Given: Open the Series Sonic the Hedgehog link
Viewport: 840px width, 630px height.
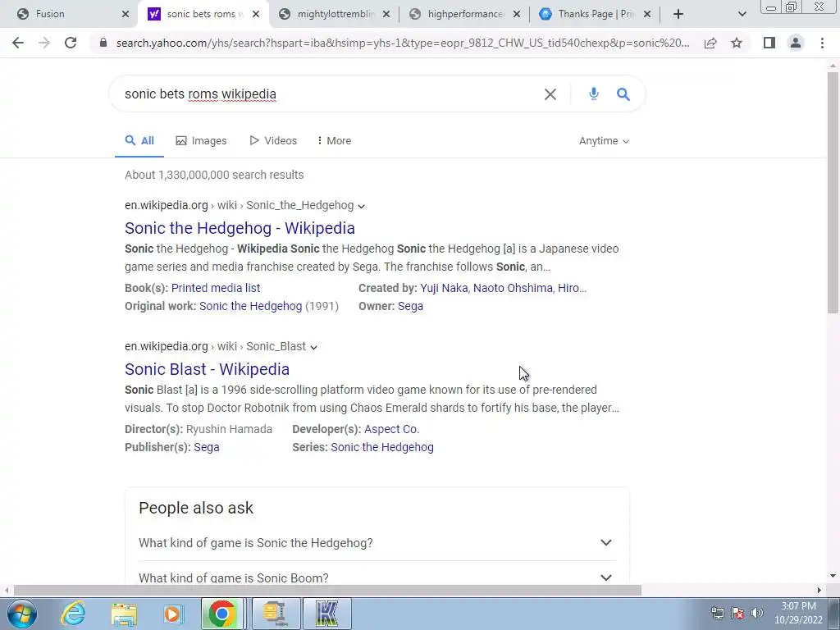Looking at the screenshot, I should coord(382,447).
